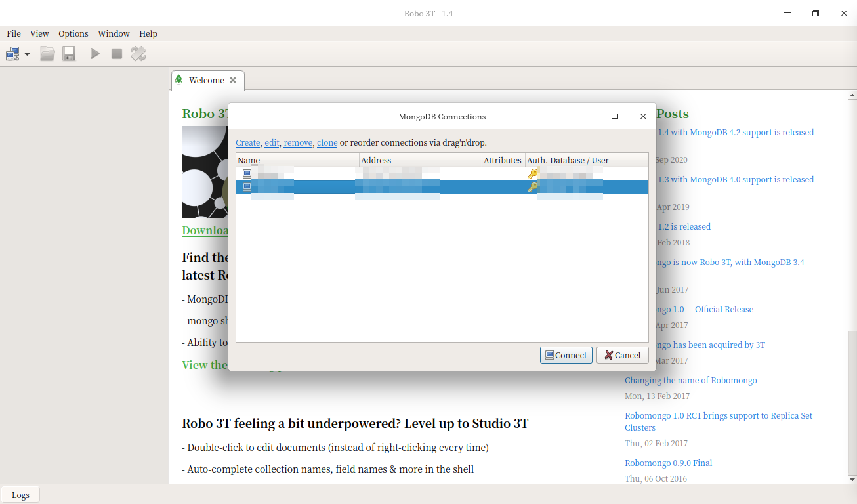Click the open file folder icon
Screen dimensions: 857x504
(x=47, y=54)
